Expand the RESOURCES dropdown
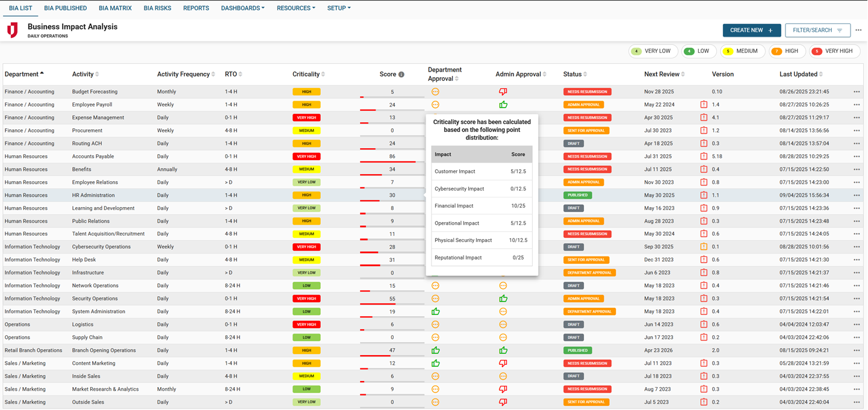The width and height of the screenshot is (868, 410). point(296,8)
